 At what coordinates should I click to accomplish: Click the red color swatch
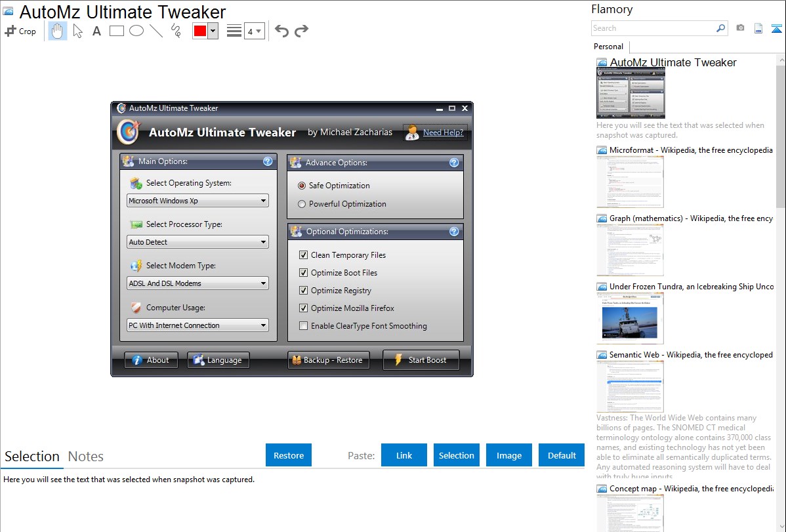coord(200,31)
